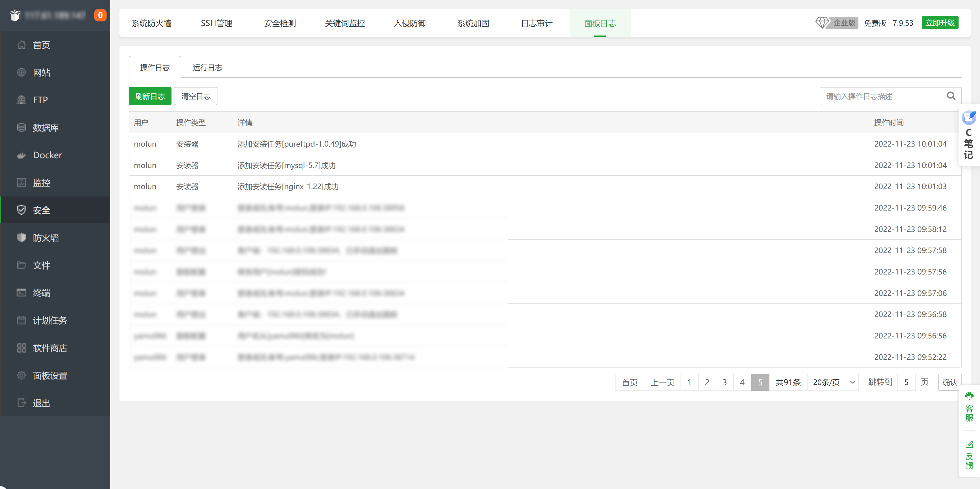The height and width of the screenshot is (489, 980).
Task: Open the 安全检测 tab
Action: pyautogui.click(x=280, y=23)
